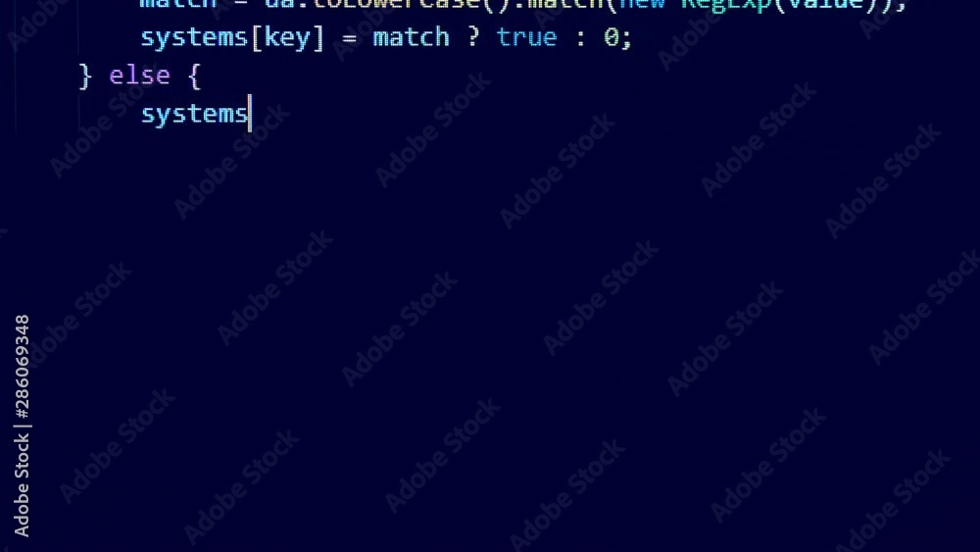
Task: Click the "new" keyword before RegExp
Action: [x=642, y=5]
